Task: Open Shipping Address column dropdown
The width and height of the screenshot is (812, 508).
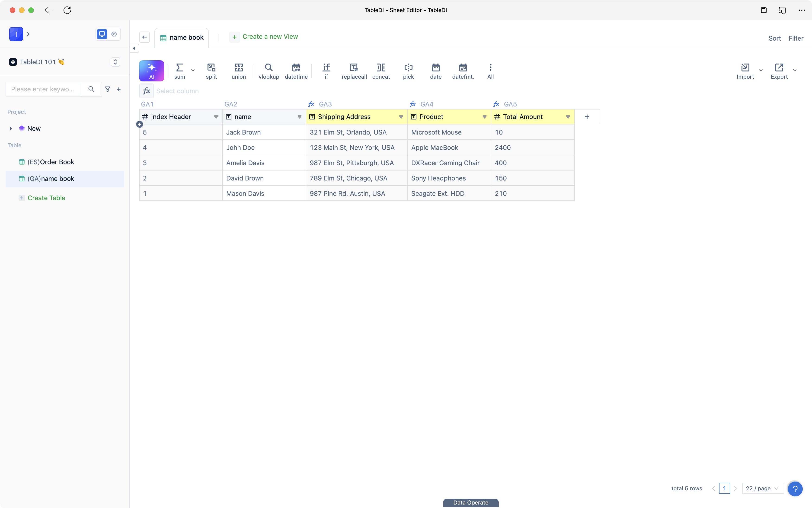Action: point(401,117)
